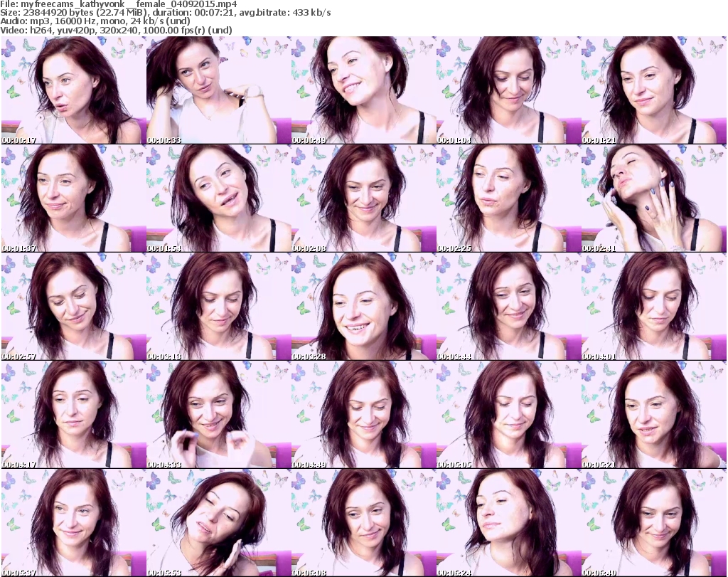Choose the frame stamped 00:05:21
728x577 pixels.
pos(654,415)
